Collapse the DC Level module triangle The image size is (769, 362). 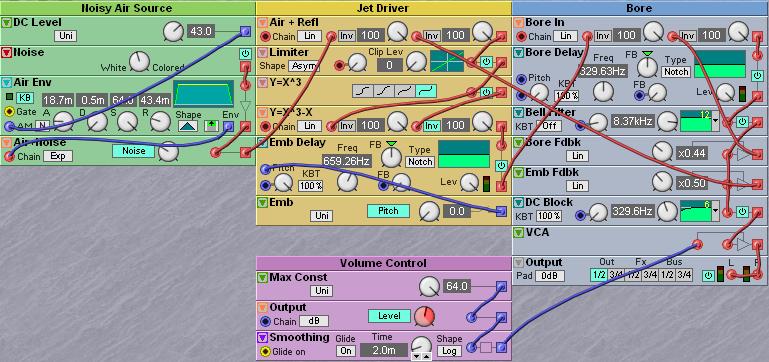pyautogui.click(x=6, y=23)
